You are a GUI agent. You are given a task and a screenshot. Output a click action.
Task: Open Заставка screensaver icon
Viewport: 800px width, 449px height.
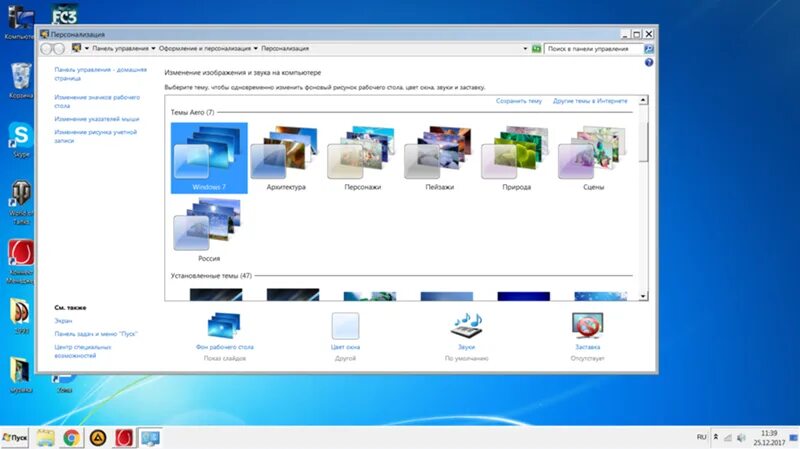click(x=588, y=326)
